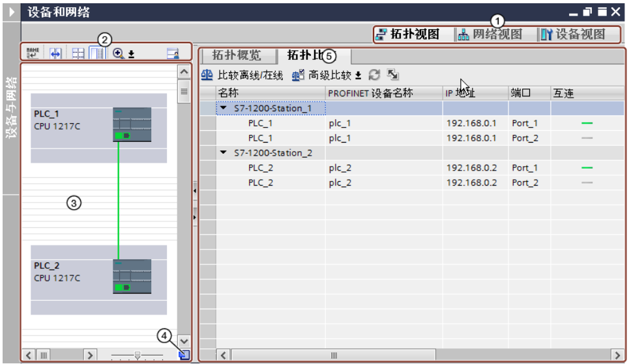Click the green connection line between PLCs

tap(119, 201)
